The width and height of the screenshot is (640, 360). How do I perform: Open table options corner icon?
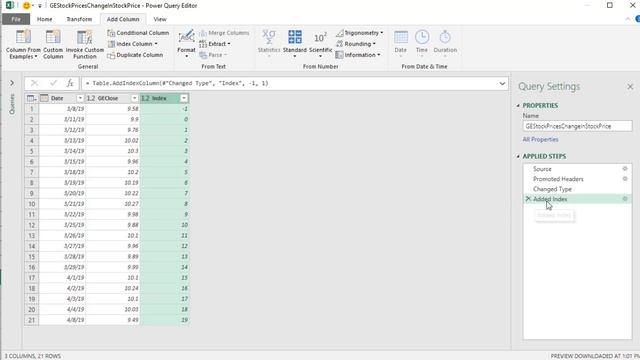(x=31, y=98)
